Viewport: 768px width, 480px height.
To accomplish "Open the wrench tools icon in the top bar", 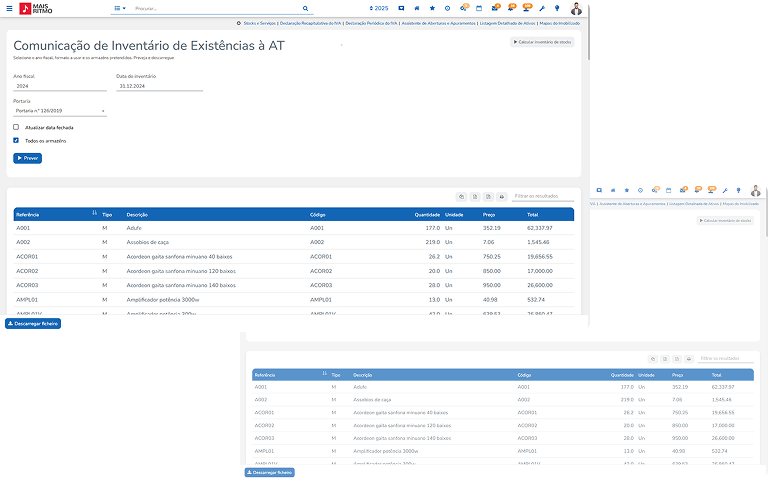I will click(541, 8).
